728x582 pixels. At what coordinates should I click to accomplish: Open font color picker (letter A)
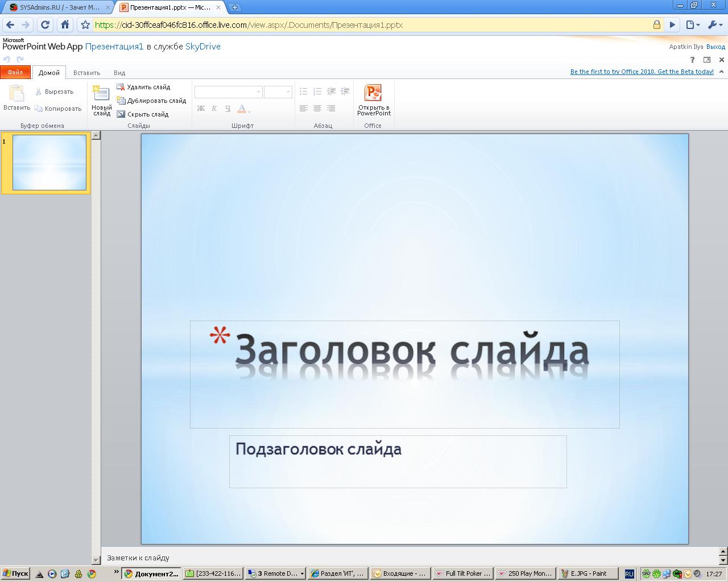(x=243, y=108)
